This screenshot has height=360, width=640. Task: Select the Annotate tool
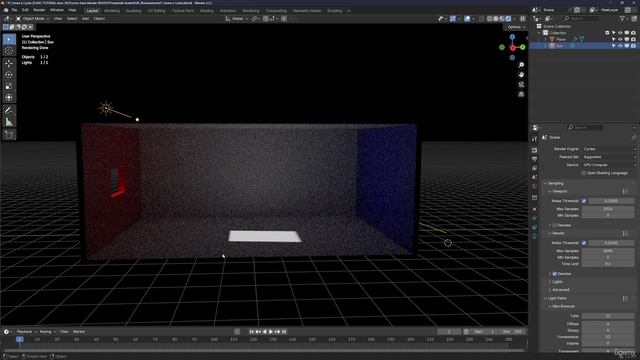click(9, 110)
